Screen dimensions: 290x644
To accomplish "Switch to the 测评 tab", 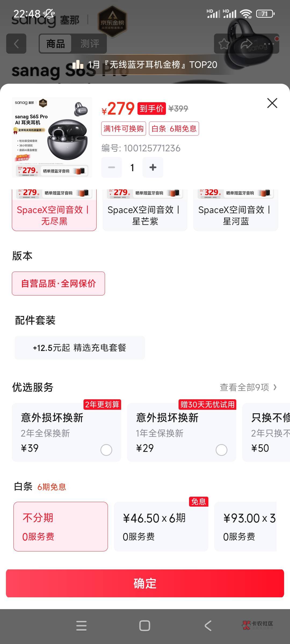I will coord(90,44).
